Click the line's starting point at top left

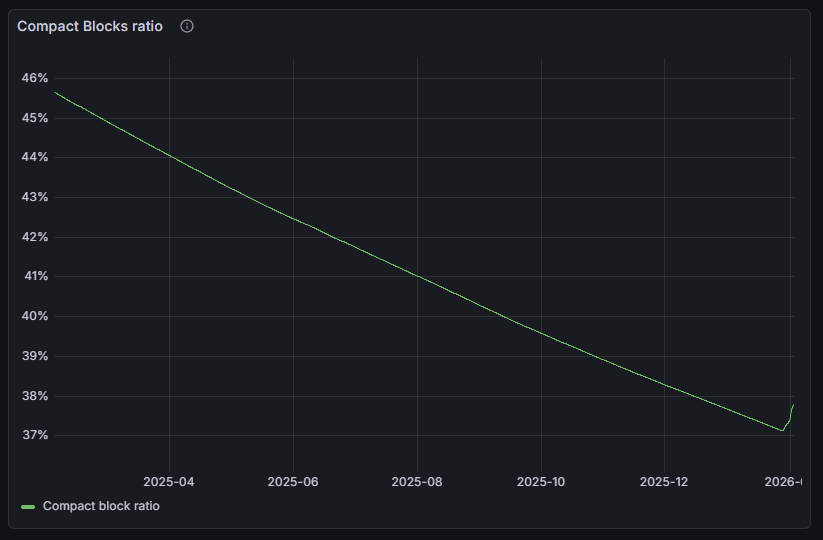pos(55,92)
